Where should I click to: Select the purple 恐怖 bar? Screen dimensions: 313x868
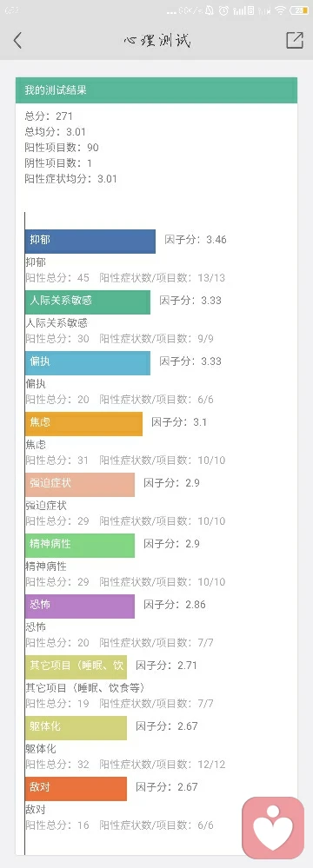[x=80, y=606]
